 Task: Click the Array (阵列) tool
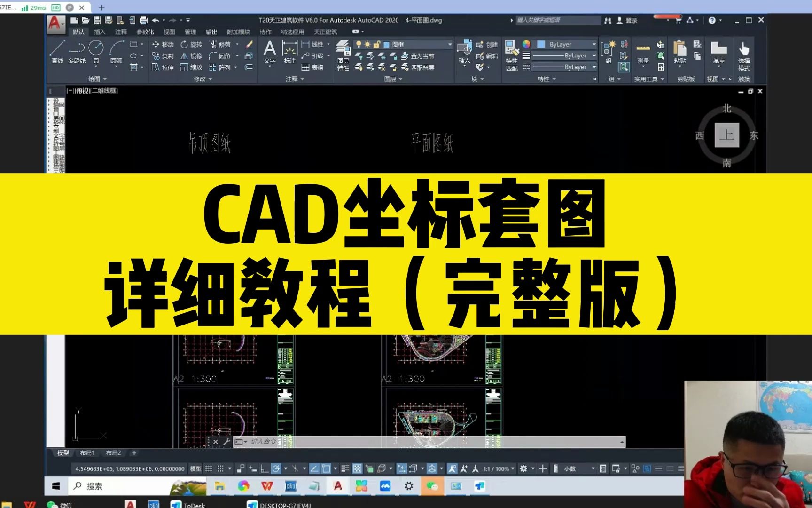tap(220, 68)
